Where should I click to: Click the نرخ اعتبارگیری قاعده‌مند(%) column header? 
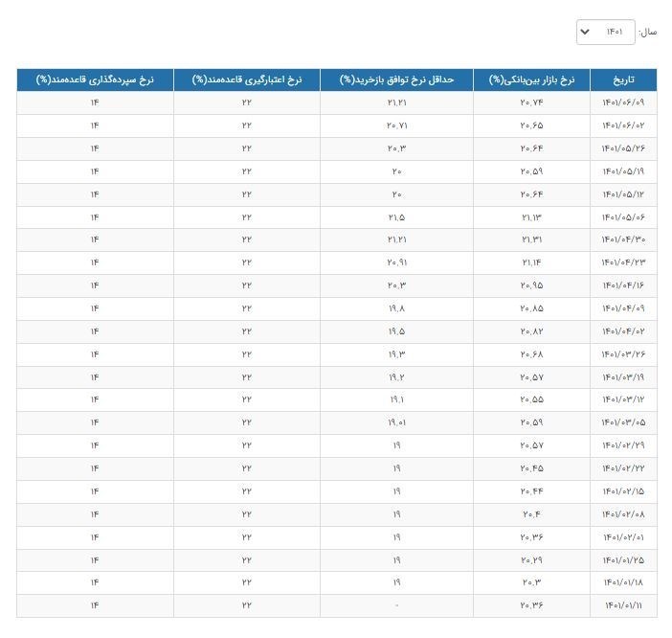pyautogui.click(x=246, y=80)
